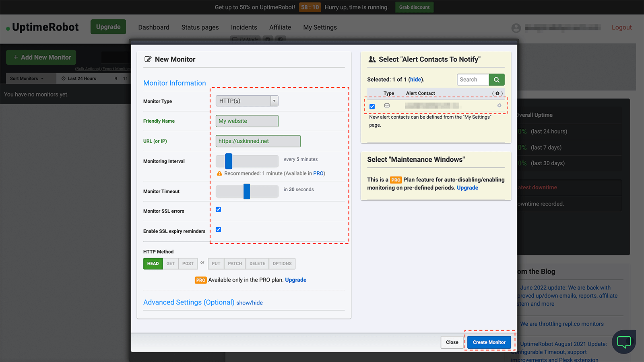Image resolution: width=644 pixels, height=362 pixels.
Task: Click the Grab discount button
Action: (414, 7)
